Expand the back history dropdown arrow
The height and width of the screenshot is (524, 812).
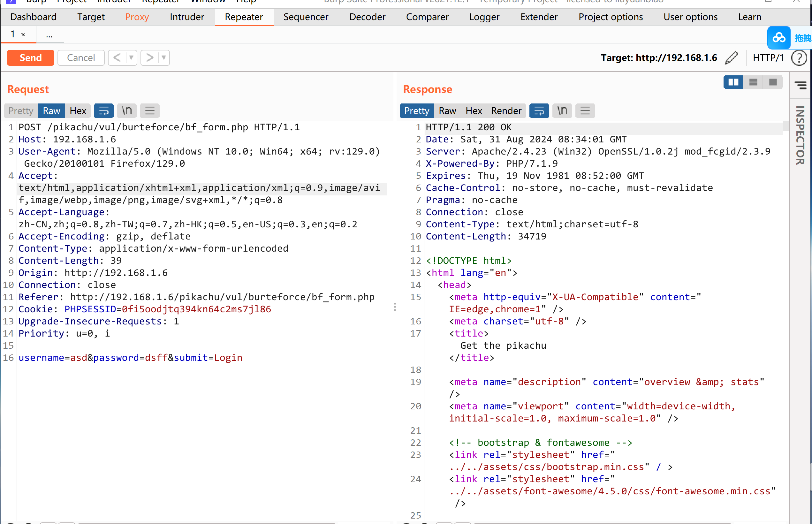point(131,58)
